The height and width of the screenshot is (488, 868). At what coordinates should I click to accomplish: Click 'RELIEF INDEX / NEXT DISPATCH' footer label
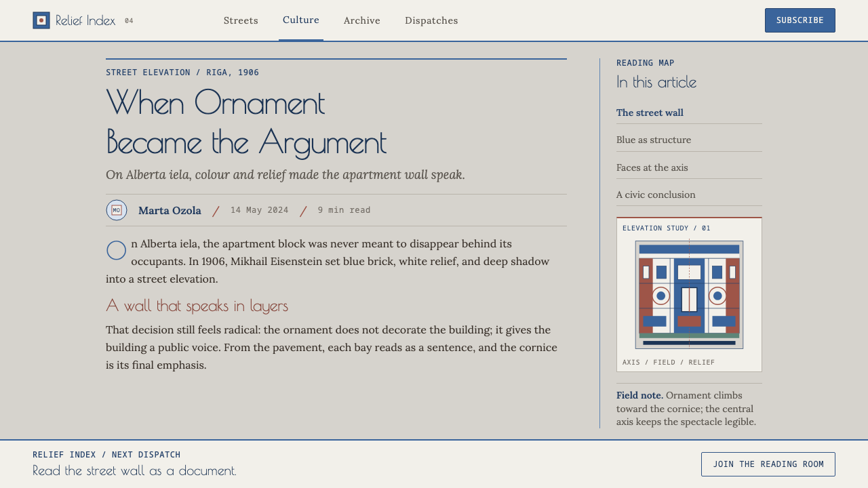click(x=106, y=455)
